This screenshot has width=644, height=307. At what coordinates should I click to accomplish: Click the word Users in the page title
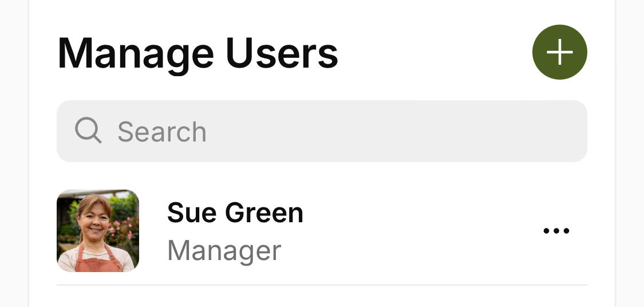(281, 53)
